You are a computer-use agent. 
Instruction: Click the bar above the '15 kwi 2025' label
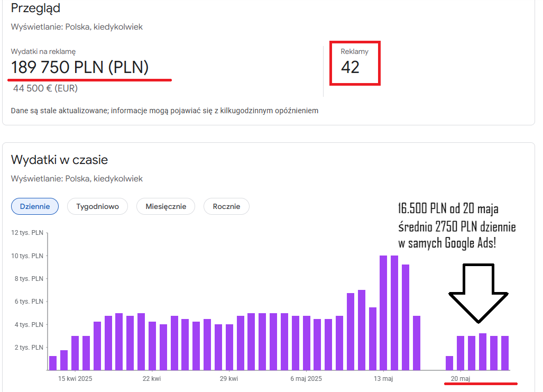click(75, 353)
